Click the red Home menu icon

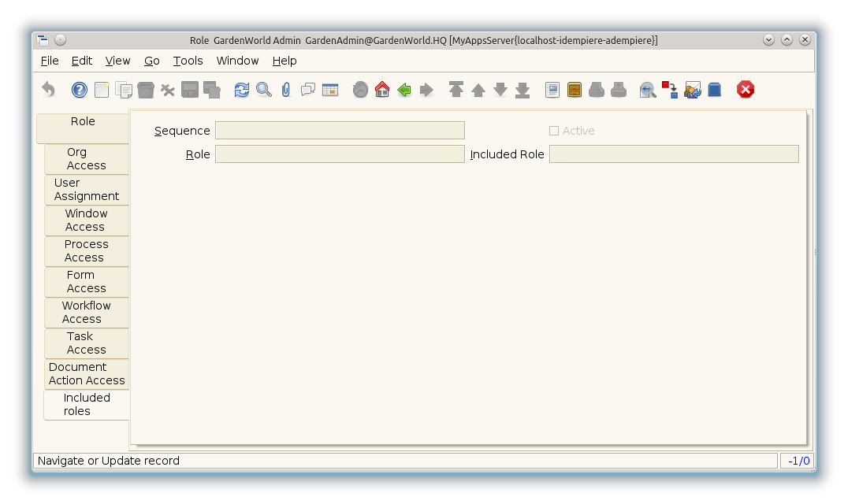382,90
